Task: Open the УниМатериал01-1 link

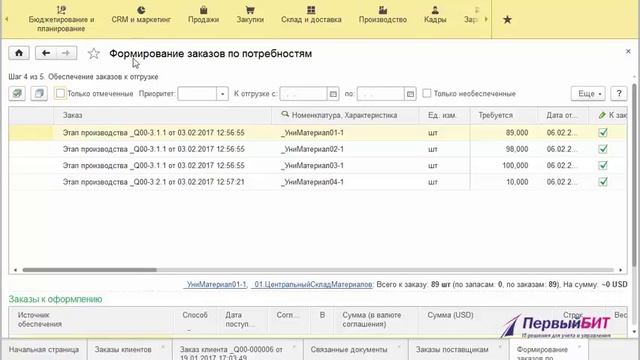Action: click(x=216, y=284)
